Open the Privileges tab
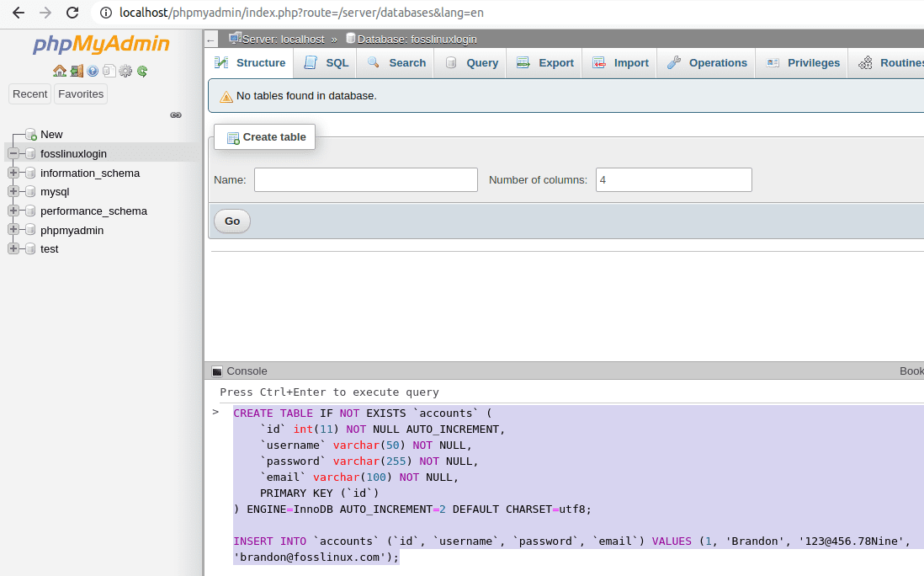 tap(803, 63)
